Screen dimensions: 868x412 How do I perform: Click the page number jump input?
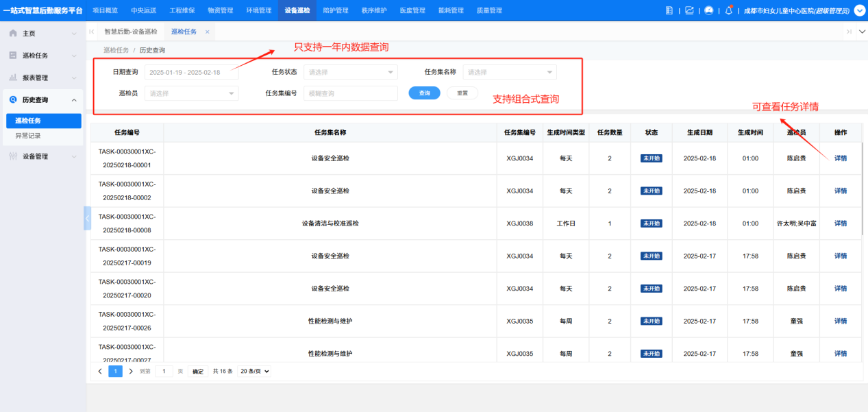pos(164,371)
